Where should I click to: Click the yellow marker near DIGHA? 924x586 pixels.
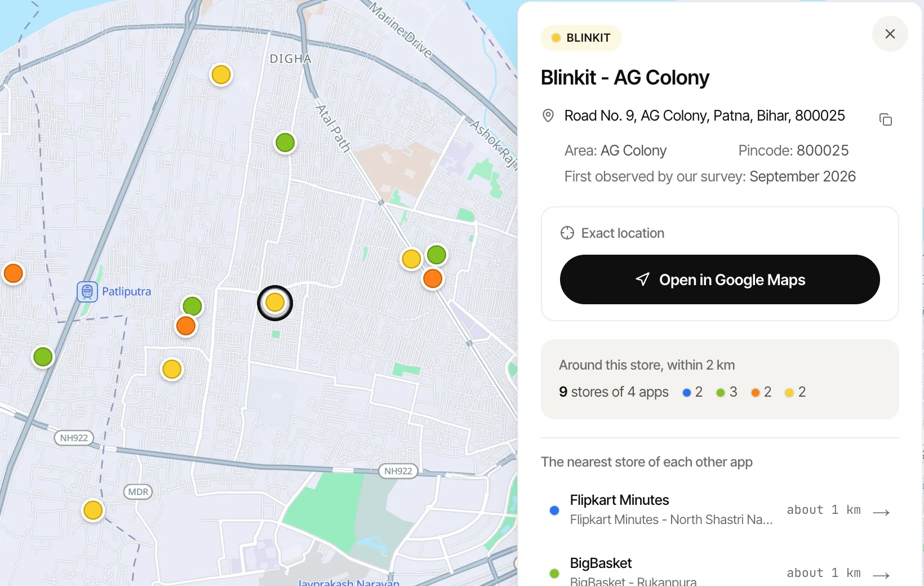(221, 74)
